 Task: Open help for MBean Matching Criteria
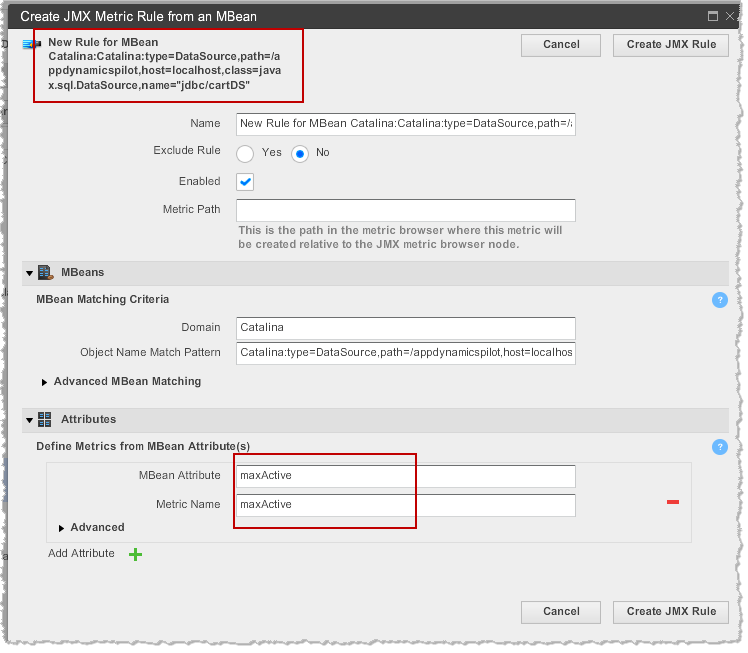click(x=719, y=300)
